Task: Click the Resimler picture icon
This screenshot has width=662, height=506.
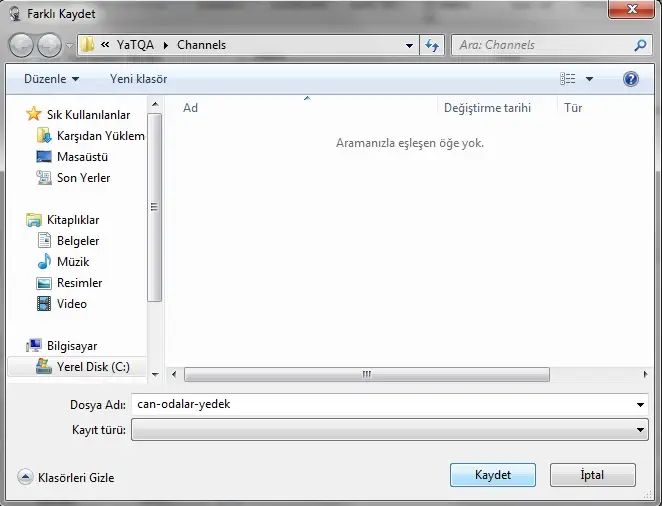Action: click(x=44, y=283)
